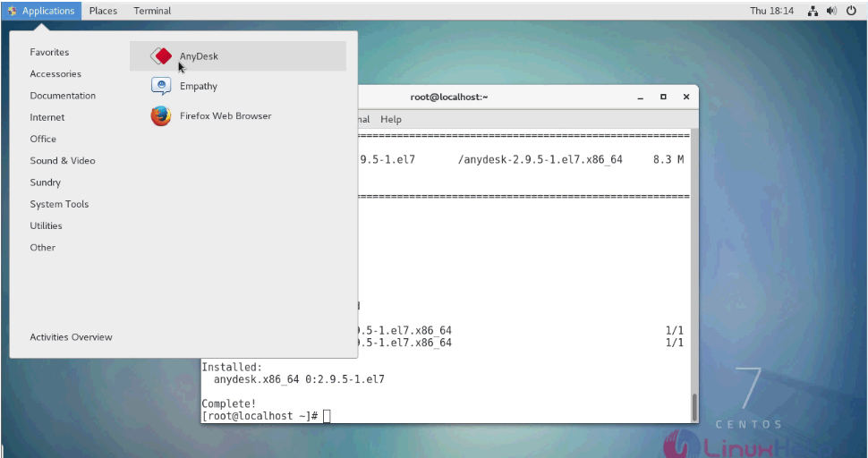This screenshot has width=868, height=458.
Task: Select the Favorites category
Action: coord(49,52)
